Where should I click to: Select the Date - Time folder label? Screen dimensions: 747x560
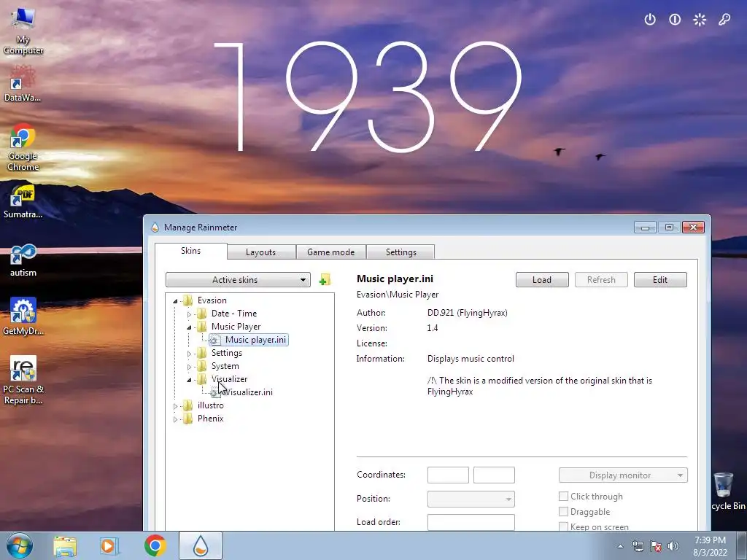(x=234, y=314)
